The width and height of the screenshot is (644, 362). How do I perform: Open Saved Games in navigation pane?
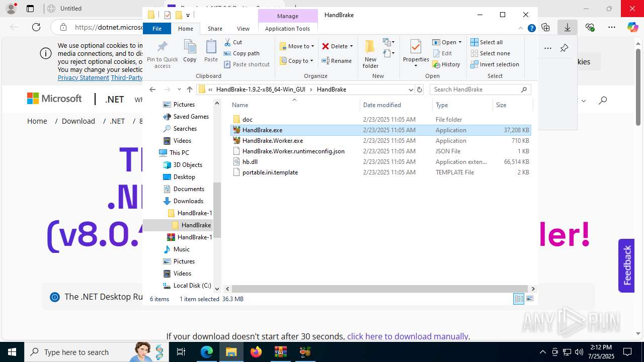(191, 117)
